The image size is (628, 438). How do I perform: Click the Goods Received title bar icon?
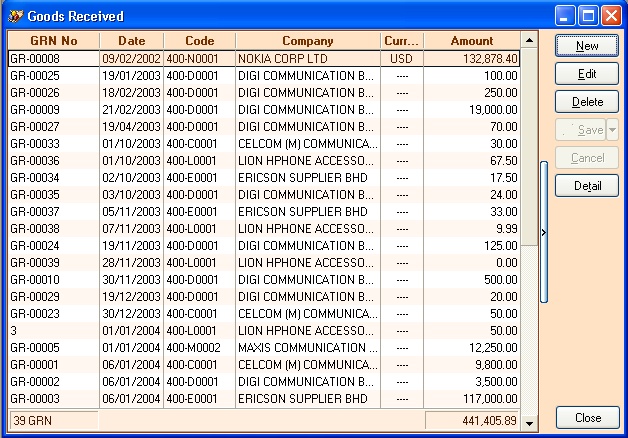coord(16,16)
